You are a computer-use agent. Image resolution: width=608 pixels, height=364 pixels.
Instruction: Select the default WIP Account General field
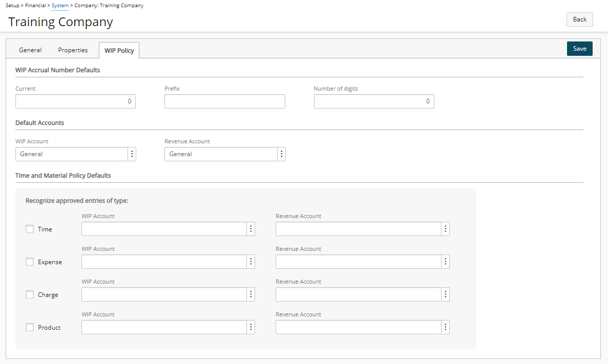pyautogui.click(x=72, y=154)
